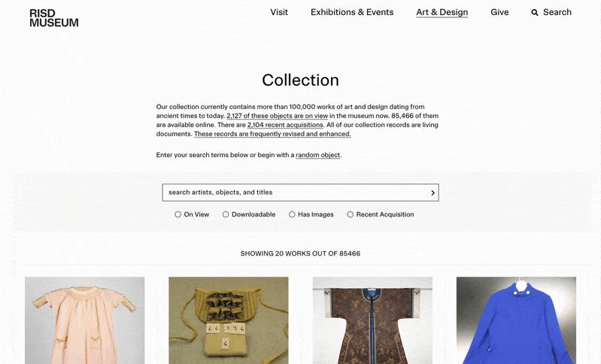
Task: Submit search with the arrow icon
Action: tap(433, 193)
